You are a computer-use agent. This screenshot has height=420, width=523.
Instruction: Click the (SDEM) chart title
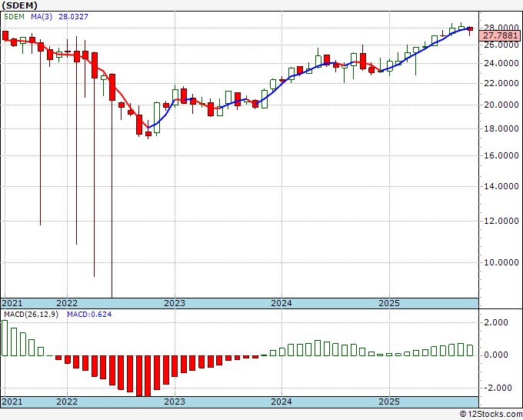(20, 5)
